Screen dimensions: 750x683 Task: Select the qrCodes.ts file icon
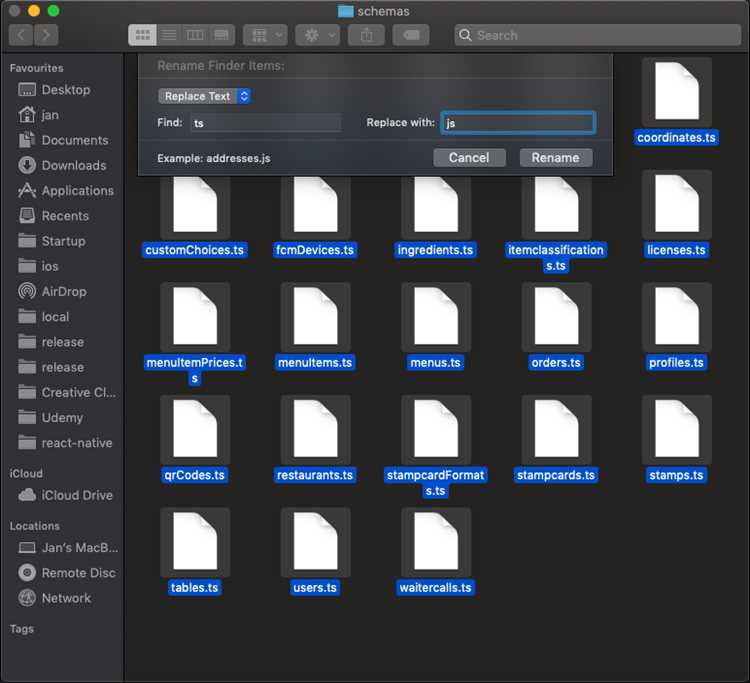pyautogui.click(x=195, y=430)
